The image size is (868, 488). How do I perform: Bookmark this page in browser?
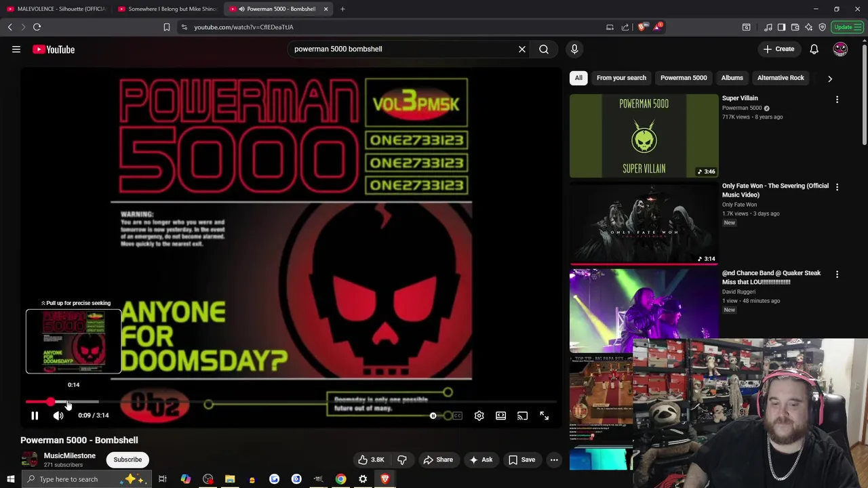click(166, 27)
